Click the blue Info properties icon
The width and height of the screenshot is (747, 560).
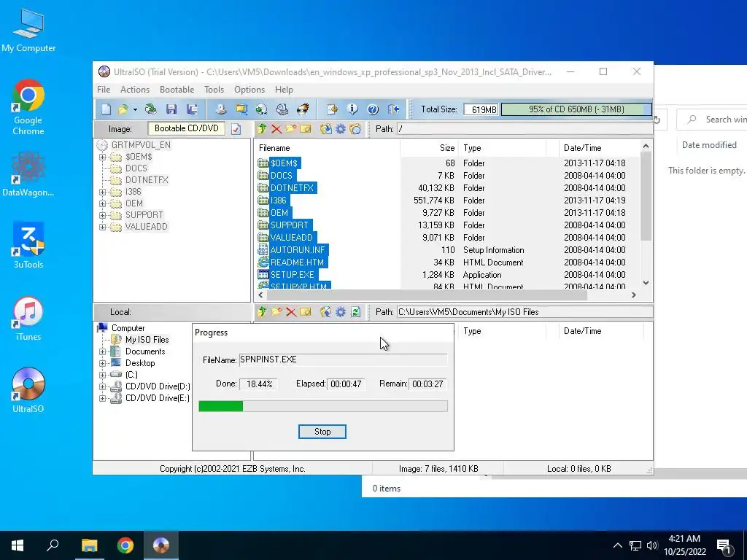pyautogui.click(x=352, y=109)
